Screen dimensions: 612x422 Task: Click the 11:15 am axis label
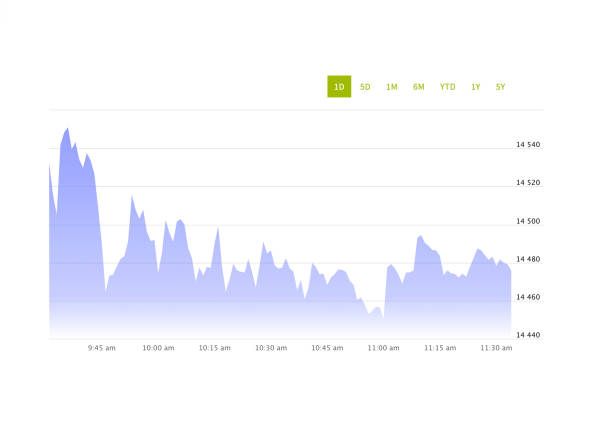(x=440, y=348)
